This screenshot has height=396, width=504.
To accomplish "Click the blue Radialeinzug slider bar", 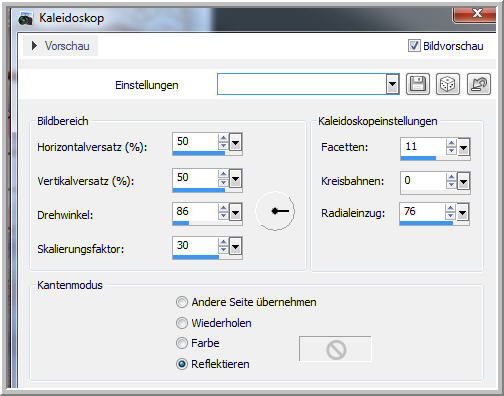I will [x=426, y=223].
